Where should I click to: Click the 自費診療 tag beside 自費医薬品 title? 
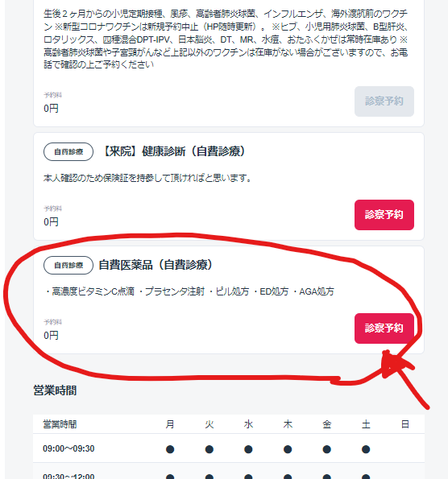(68, 265)
